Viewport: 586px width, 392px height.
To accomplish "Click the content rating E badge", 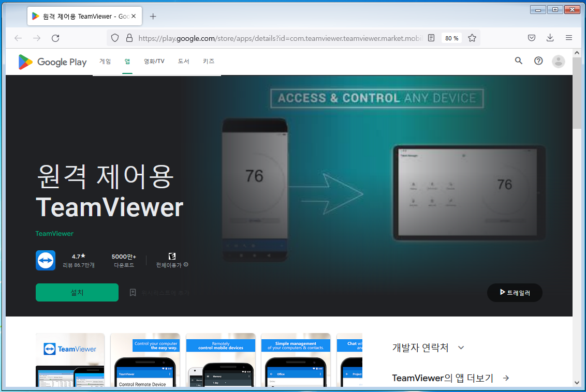I will pyautogui.click(x=172, y=256).
